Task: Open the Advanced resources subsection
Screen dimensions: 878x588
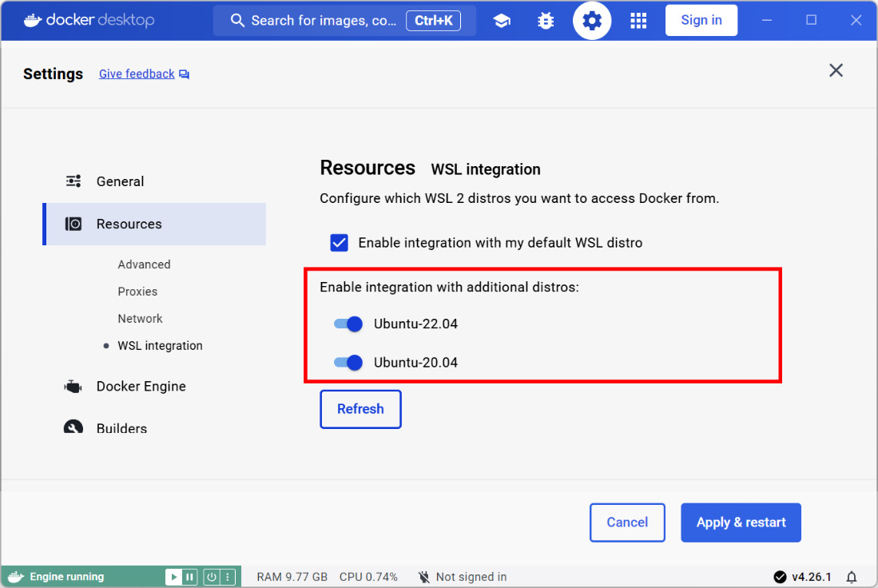Action: [144, 264]
